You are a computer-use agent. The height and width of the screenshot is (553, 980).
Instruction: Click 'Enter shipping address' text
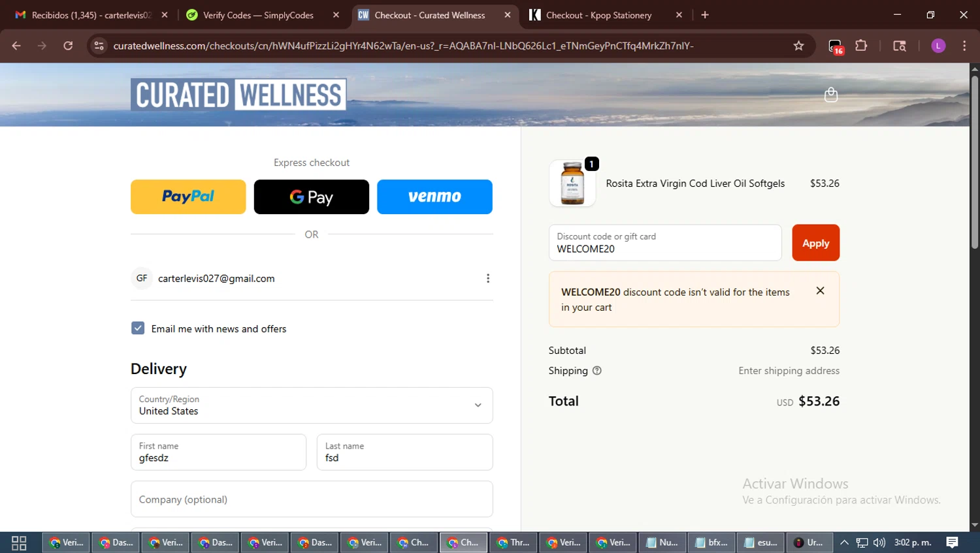pos(789,371)
